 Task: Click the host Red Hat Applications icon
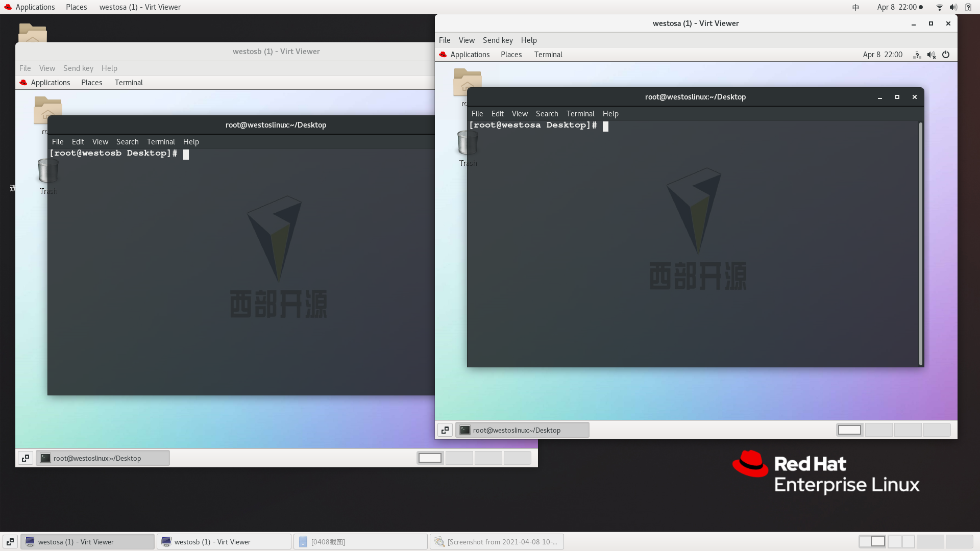pos(8,7)
